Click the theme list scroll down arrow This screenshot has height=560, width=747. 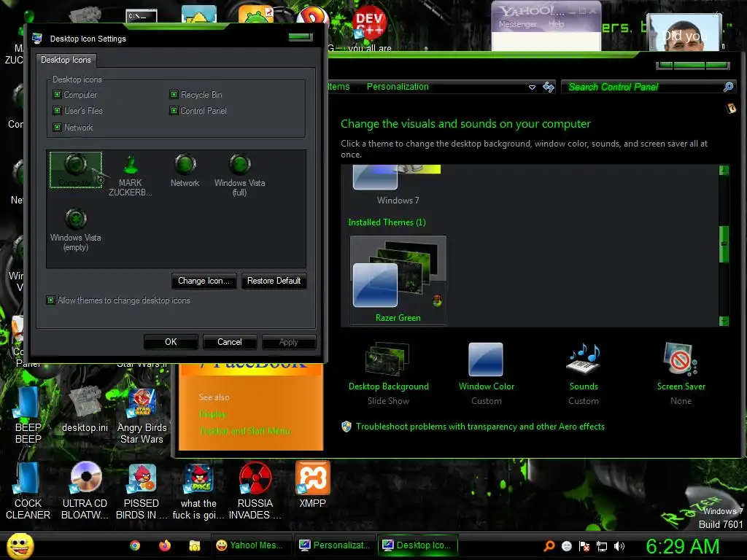click(724, 322)
